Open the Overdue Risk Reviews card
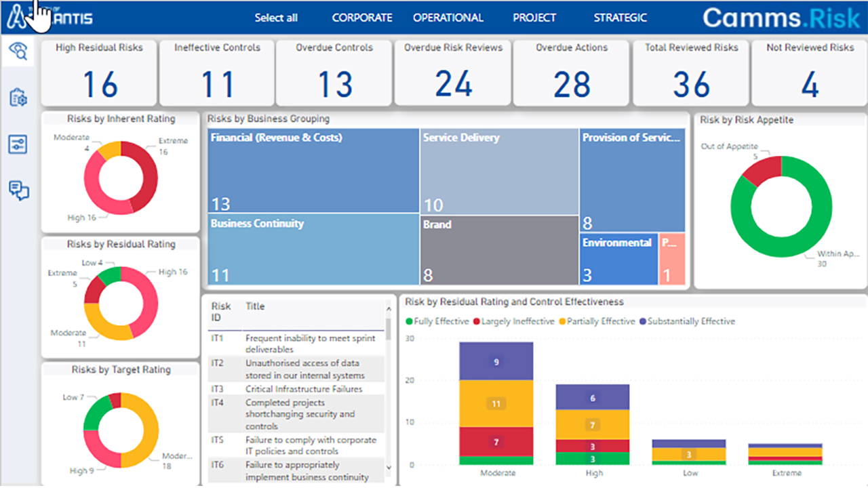868x488 pixels. [453, 72]
